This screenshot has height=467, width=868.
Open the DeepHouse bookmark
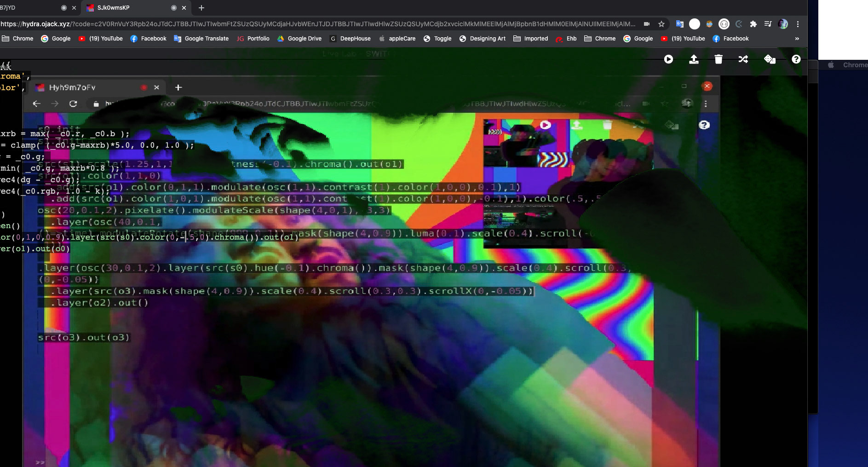click(350, 39)
